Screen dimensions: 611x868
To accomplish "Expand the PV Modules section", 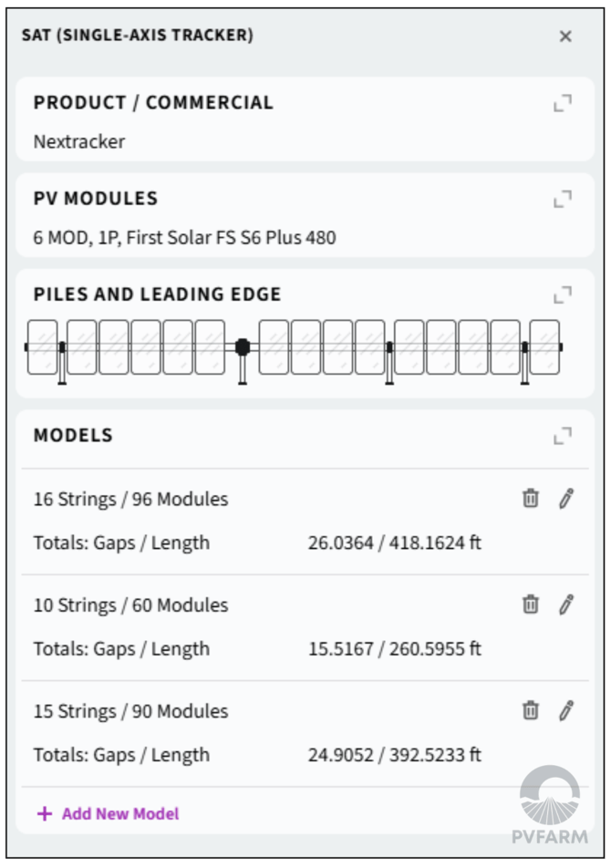I will coord(563,199).
